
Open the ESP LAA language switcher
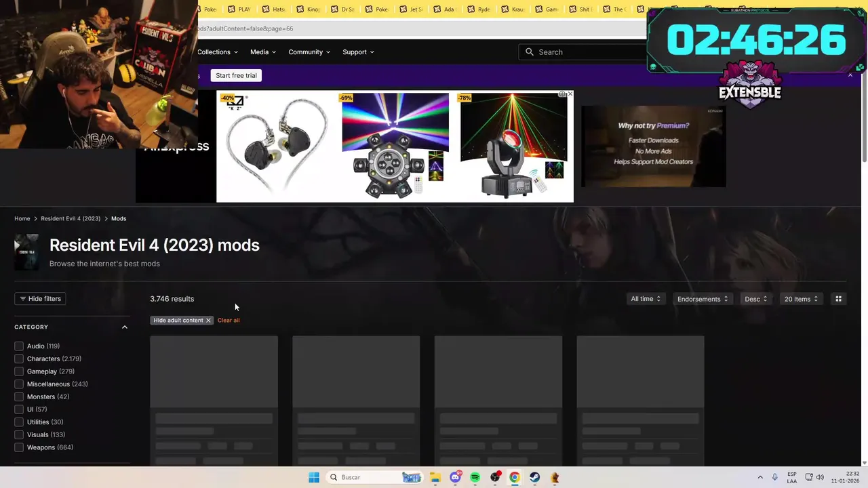(792, 477)
